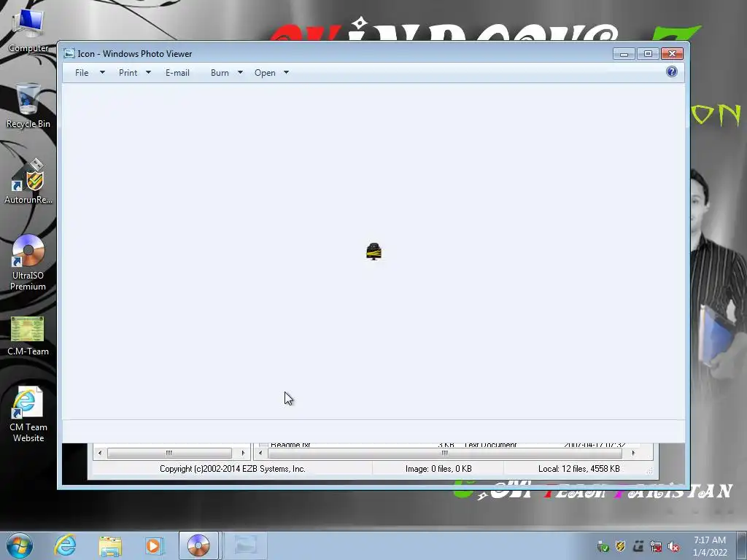Click UltraISO left pane horizontal scrollbar thumb
Viewport: 747px width, 560px height.
[169, 453]
